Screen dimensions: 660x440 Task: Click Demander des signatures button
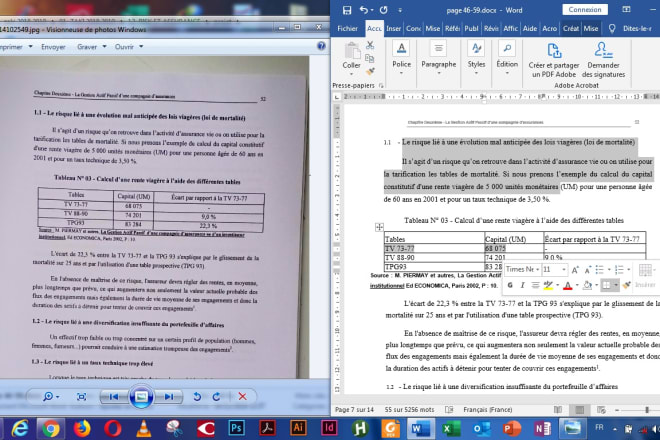[603, 60]
